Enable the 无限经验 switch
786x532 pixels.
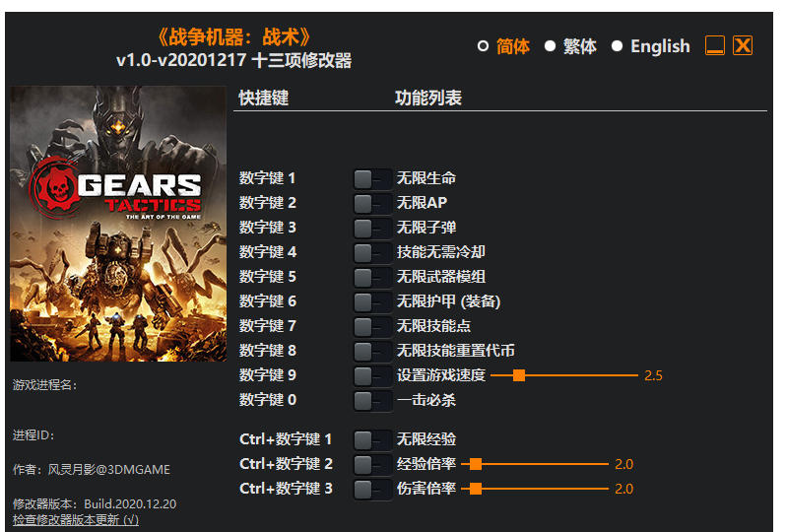point(372,439)
